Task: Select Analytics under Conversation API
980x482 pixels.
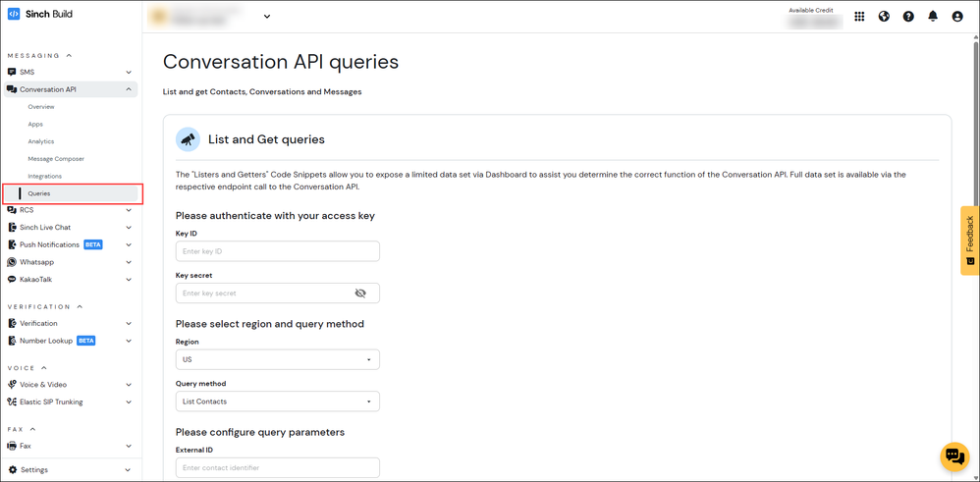Action: coord(41,141)
